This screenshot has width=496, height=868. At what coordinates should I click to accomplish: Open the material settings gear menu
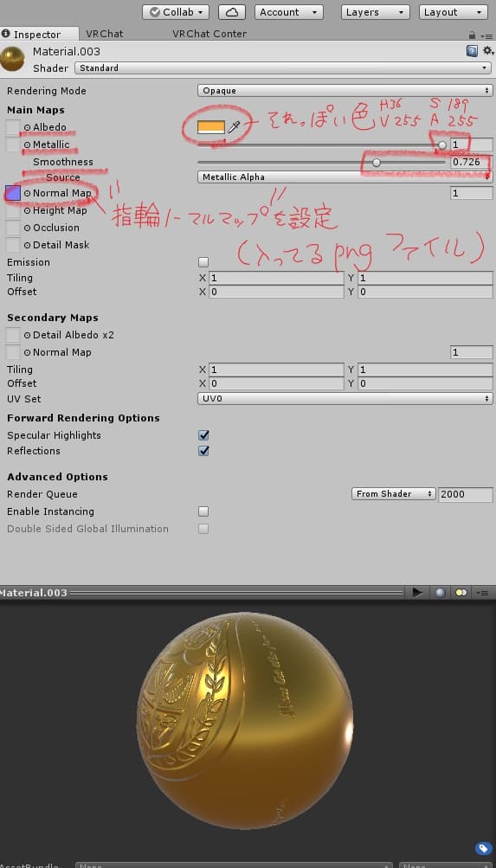[487, 51]
